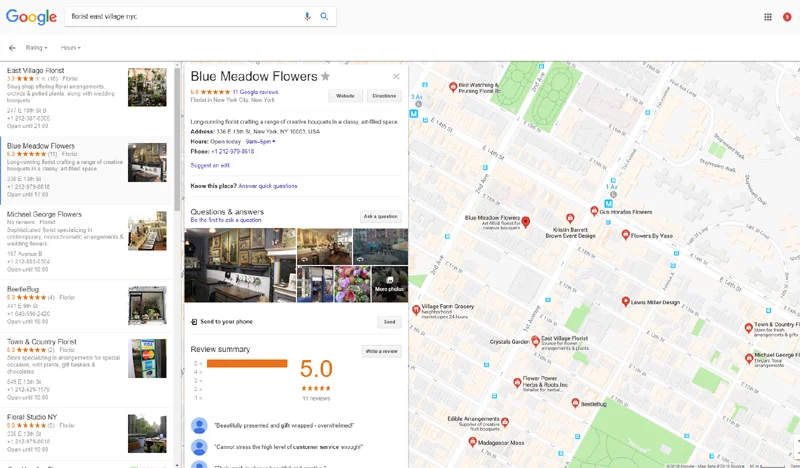Select Kristin Barrett Brown Event Design pin
The height and width of the screenshot is (468, 800).
click(570, 218)
